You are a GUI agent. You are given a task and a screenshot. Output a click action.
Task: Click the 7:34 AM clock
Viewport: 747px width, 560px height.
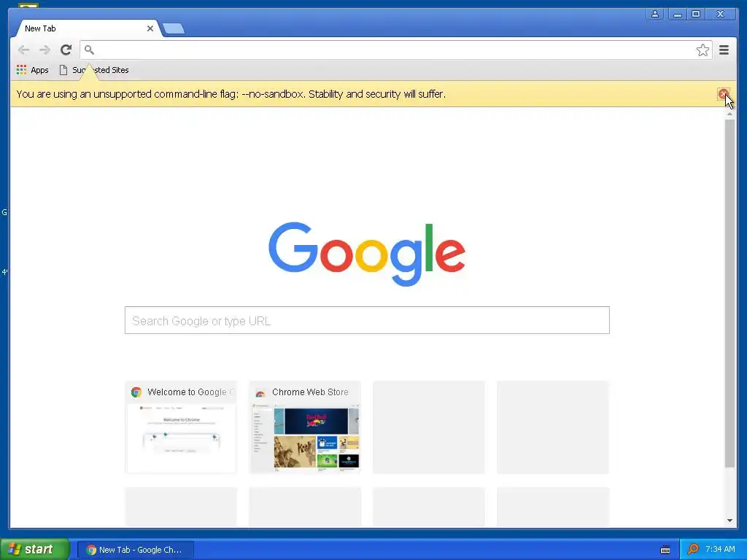(720, 550)
